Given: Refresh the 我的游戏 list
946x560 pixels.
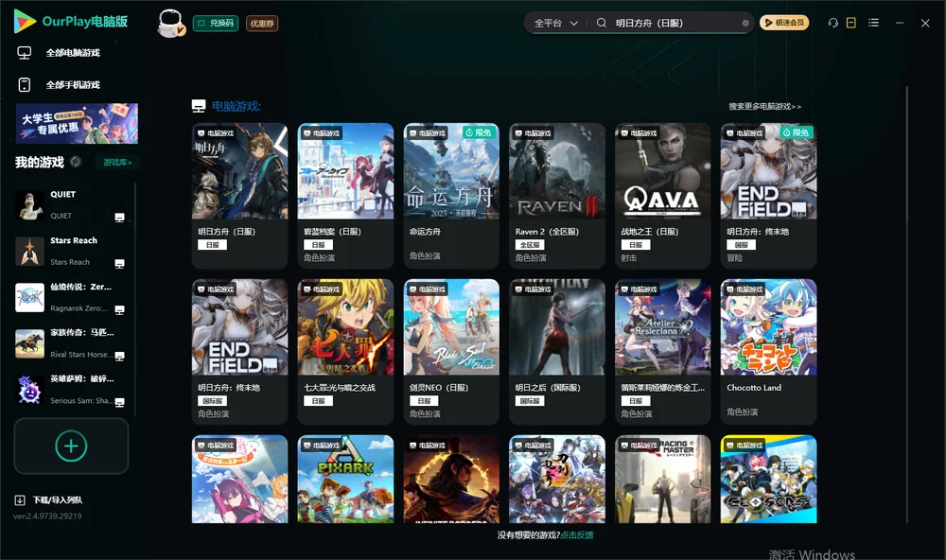Looking at the screenshot, I should click(x=76, y=162).
